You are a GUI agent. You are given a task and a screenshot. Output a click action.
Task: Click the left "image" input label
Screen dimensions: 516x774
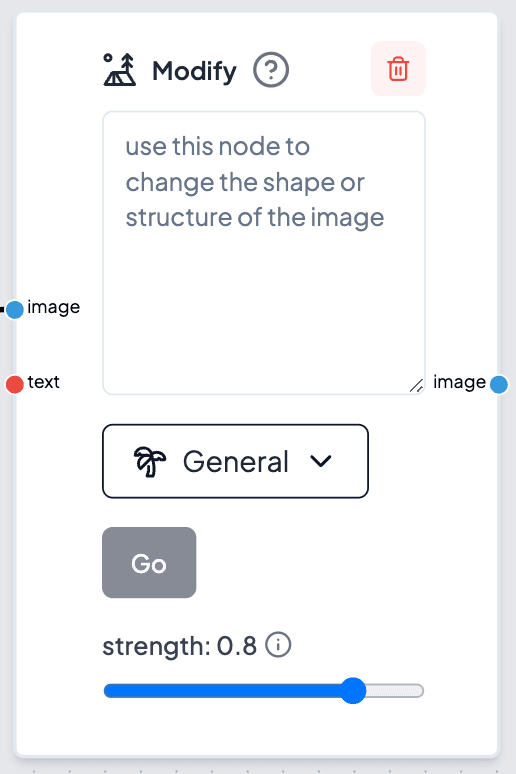(53, 308)
